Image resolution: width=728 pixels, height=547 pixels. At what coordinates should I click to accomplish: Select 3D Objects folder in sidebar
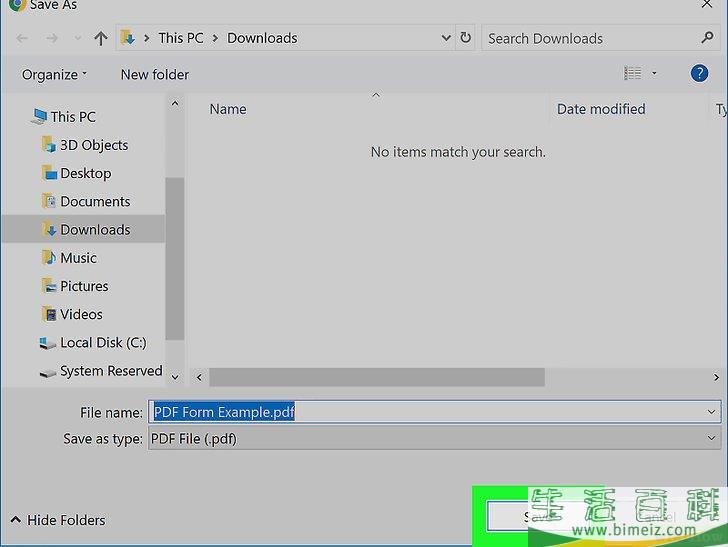coord(93,145)
